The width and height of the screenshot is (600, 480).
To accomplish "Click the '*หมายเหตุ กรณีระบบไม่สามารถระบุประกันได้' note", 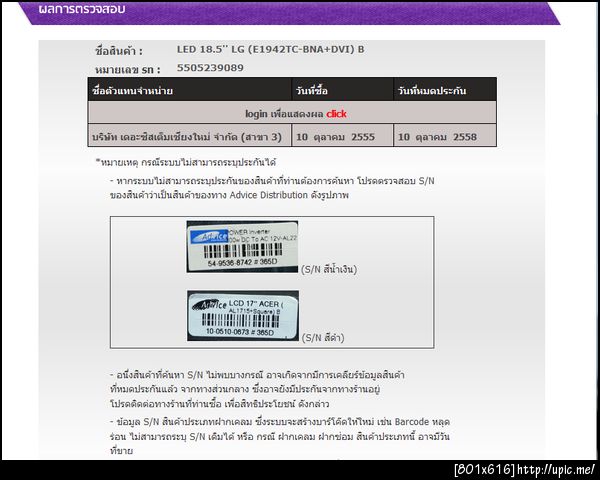I will (186, 162).
